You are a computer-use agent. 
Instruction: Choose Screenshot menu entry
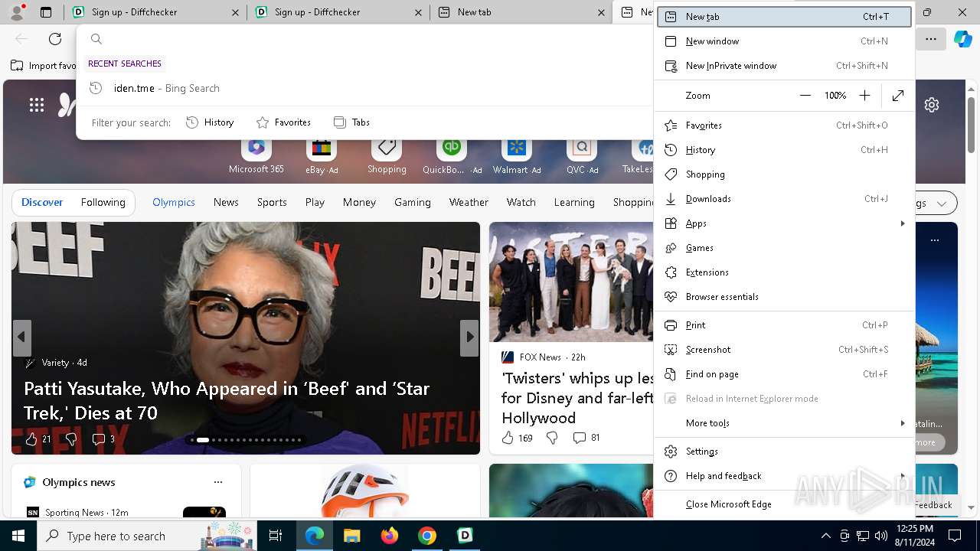point(785,350)
